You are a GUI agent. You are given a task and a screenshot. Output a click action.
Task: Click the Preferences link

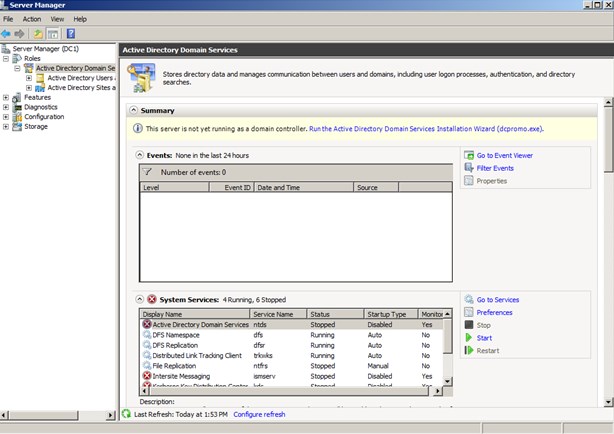[494, 312]
